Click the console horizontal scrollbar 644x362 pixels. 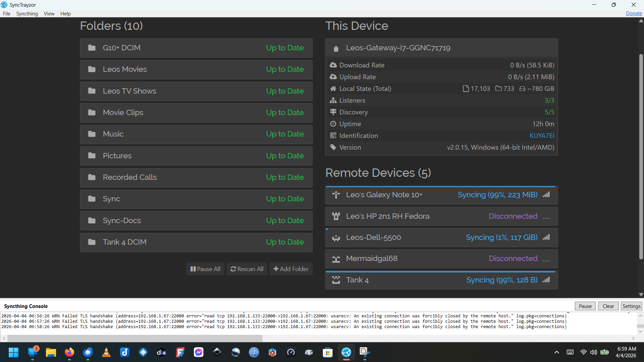pos(135,338)
